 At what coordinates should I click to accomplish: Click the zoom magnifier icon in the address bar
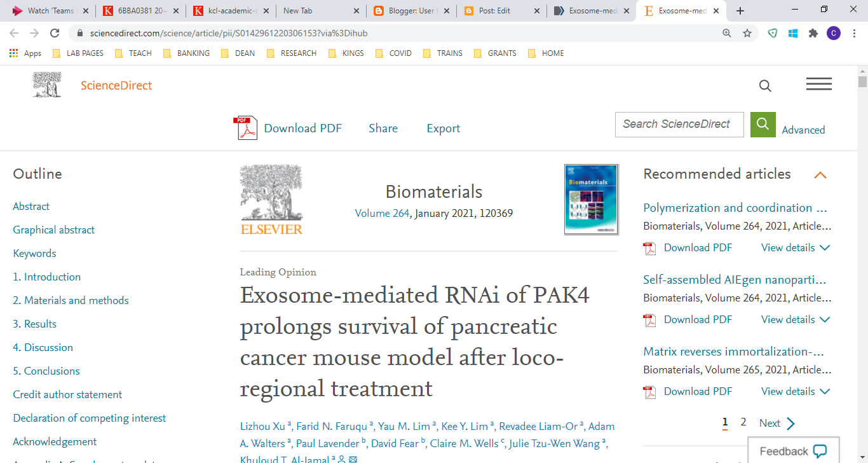(x=727, y=33)
